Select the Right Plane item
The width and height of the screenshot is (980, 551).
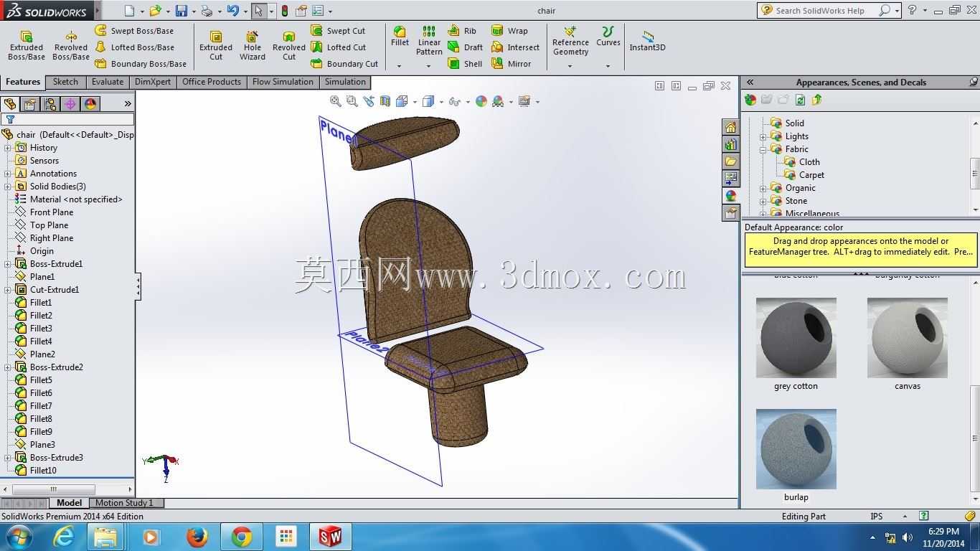[x=44, y=238]
